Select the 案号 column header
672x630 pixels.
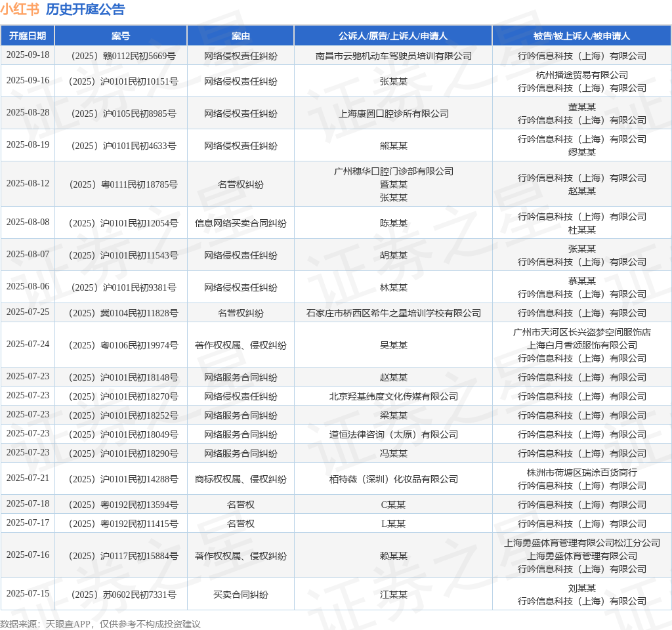pos(121,36)
